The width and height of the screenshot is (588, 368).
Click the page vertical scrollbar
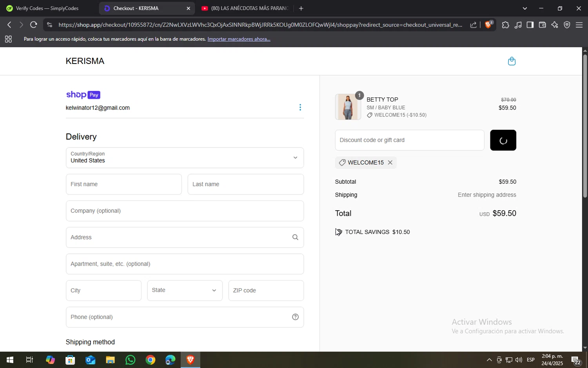[x=585, y=126]
